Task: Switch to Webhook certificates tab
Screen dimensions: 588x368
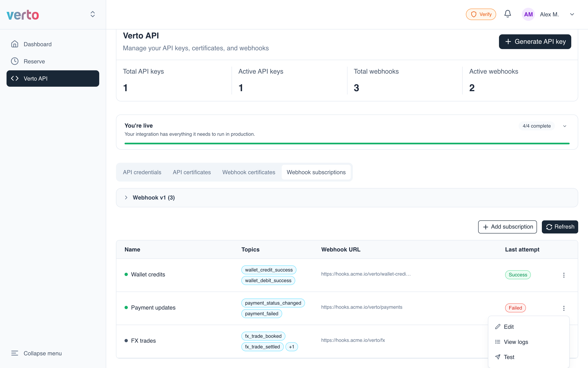Action: tap(249, 172)
